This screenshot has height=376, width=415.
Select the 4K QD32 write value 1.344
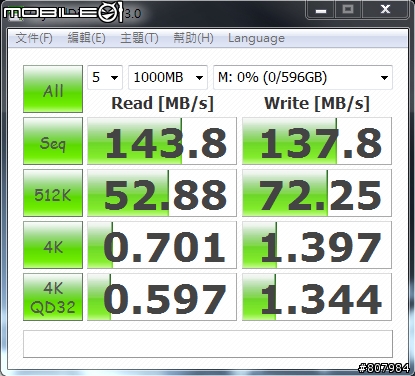coord(317,297)
